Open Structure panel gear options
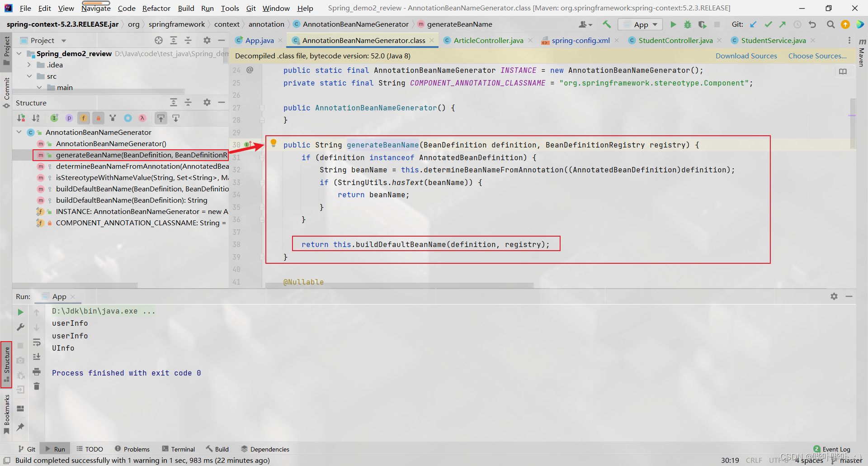Image resolution: width=868 pixels, height=466 pixels. [x=207, y=103]
